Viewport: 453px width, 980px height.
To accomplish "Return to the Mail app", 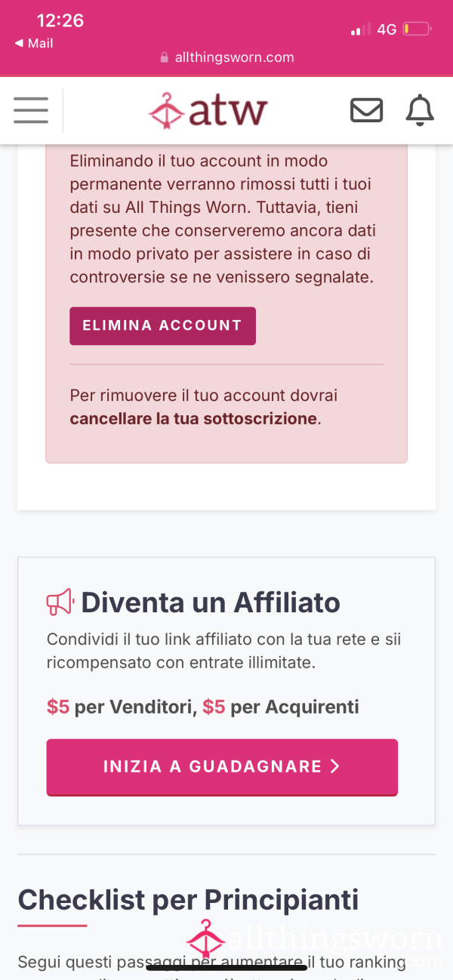I will coord(34,43).
